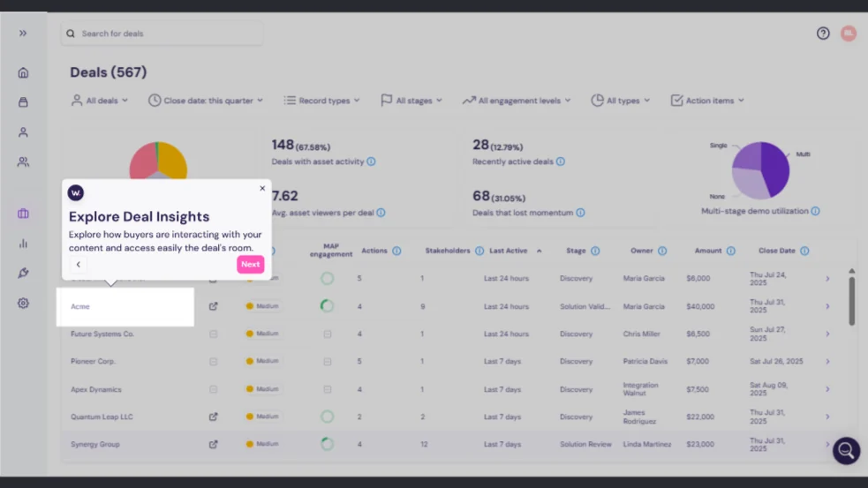Click the Solution Review stage for Synergy Group

tap(585, 444)
